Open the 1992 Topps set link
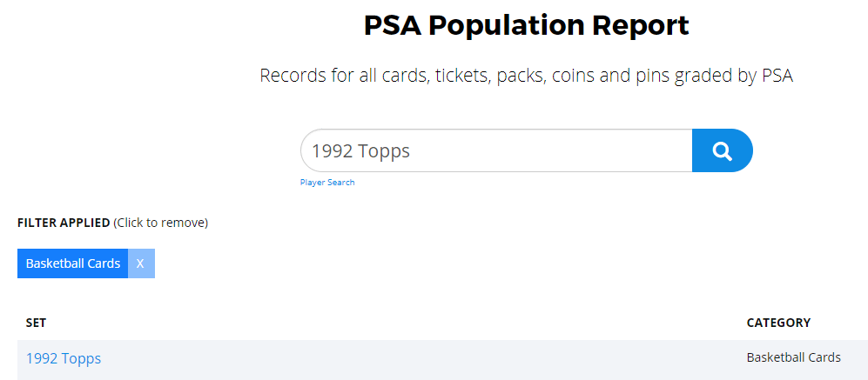The image size is (868, 380). coord(63,358)
